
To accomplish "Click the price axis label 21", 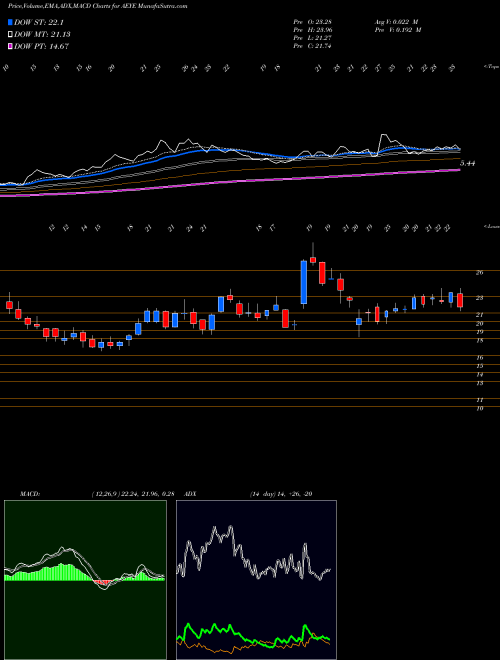I will point(479,315).
